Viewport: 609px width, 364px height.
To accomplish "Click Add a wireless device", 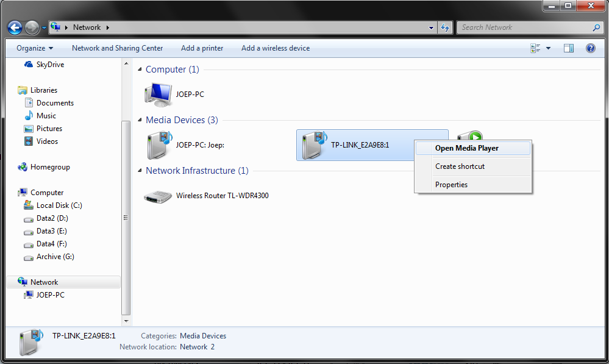I will (x=276, y=48).
